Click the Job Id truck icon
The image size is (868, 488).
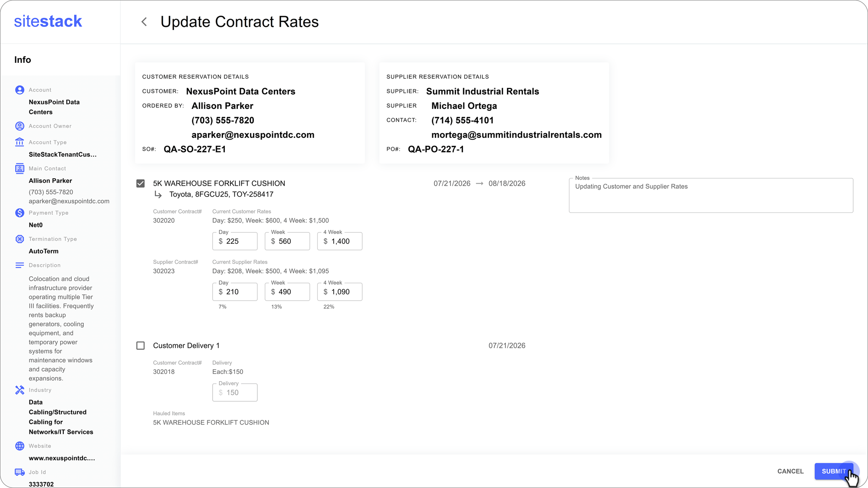(20, 472)
